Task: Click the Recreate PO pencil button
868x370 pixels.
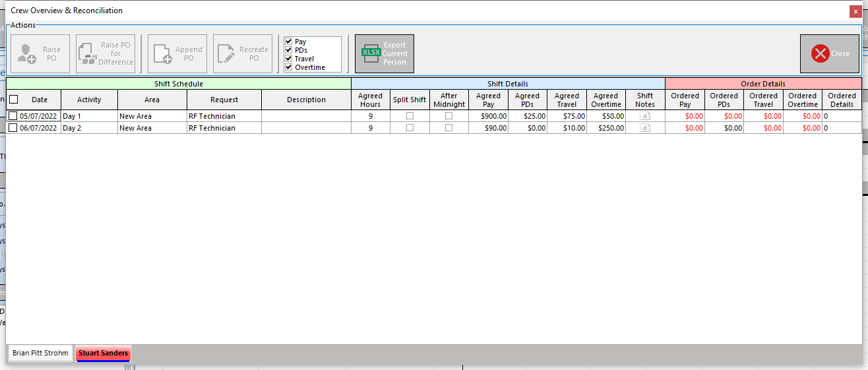Action: click(242, 53)
